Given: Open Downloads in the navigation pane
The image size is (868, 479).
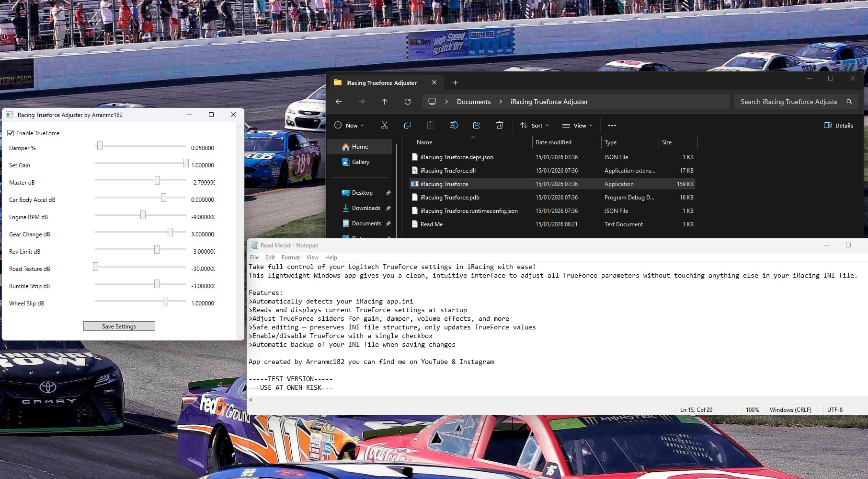Looking at the screenshot, I should click(366, 208).
